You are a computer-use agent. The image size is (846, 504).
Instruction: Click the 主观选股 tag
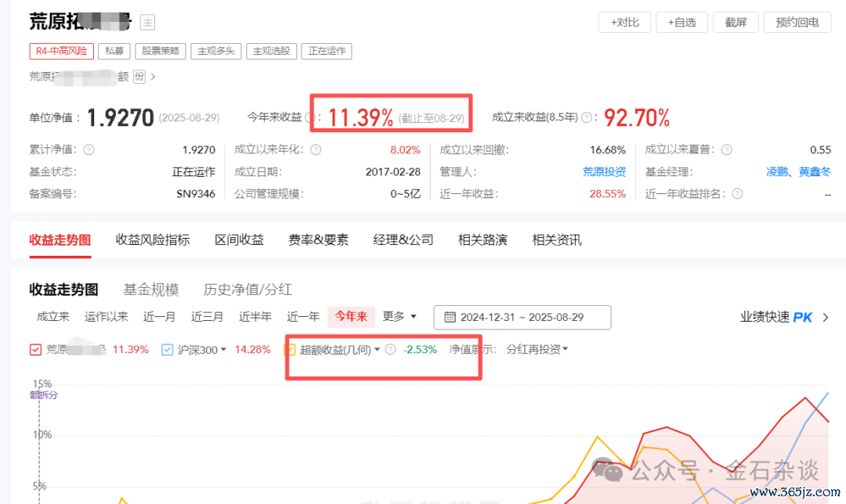coord(271,51)
